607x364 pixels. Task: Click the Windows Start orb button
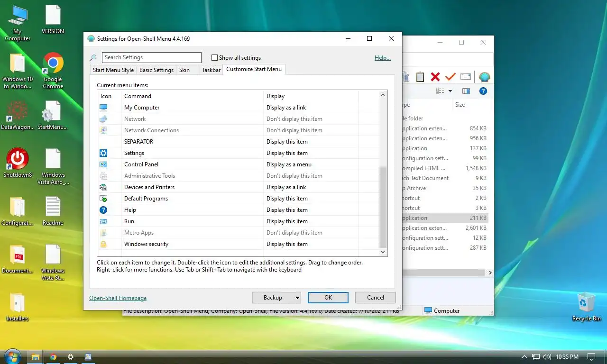tap(12, 357)
